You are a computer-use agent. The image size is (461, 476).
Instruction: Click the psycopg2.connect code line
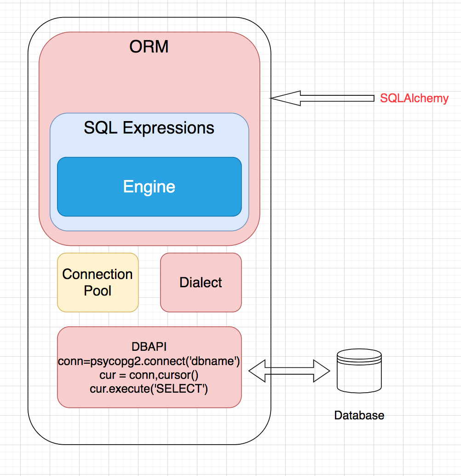tap(149, 361)
